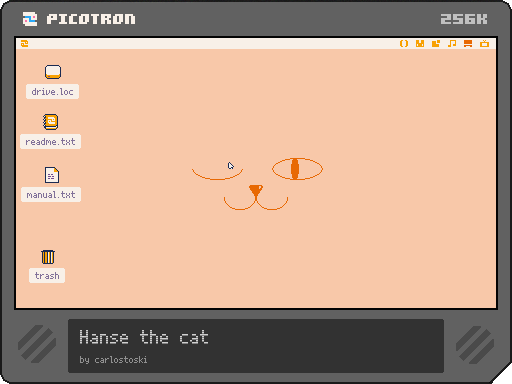Click the trash label
Image resolution: width=512 pixels, height=384 pixels.
[47, 276]
